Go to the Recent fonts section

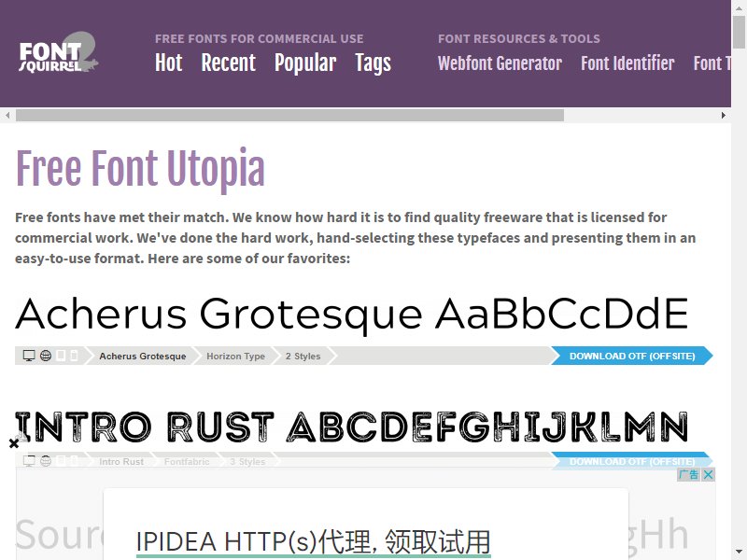tap(228, 63)
